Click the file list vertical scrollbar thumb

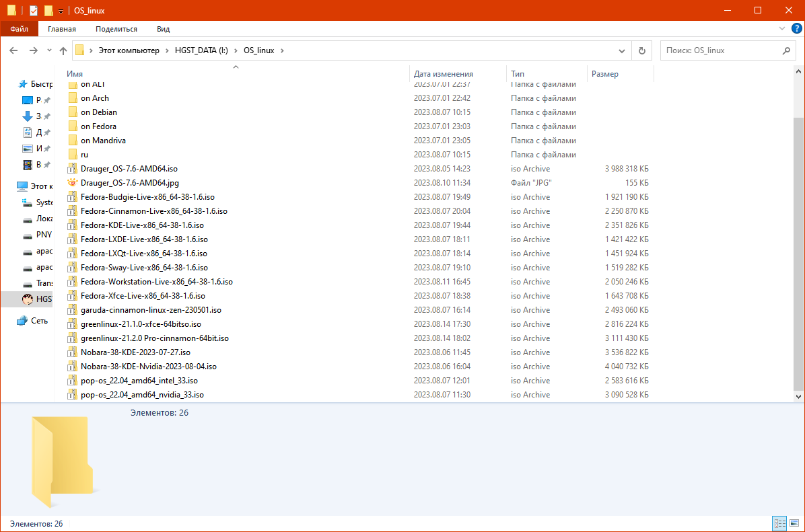tap(798, 254)
